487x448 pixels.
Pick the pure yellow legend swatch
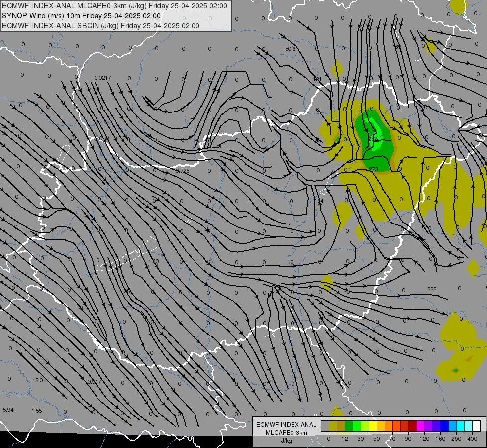(373, 426)
